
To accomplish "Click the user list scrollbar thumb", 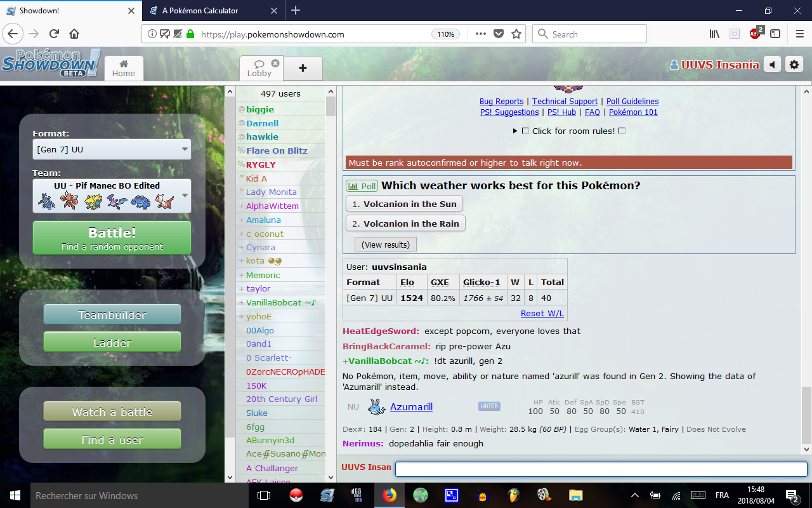I will (x=331, y=106).
